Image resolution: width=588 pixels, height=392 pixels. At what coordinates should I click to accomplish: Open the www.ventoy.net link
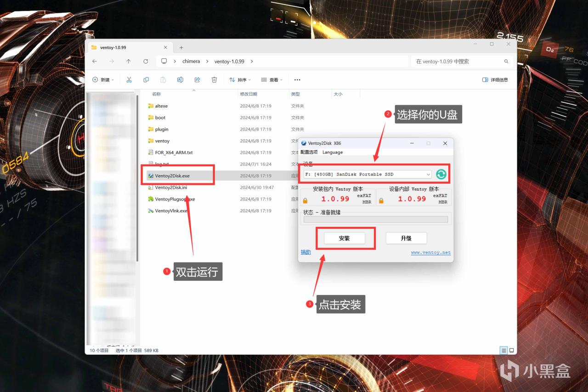[431, 252]
